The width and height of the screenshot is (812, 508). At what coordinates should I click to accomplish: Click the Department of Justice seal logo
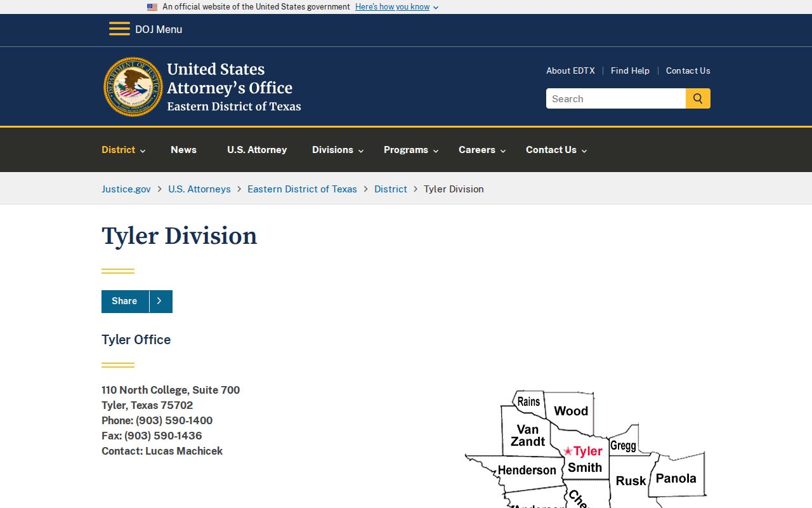(x=133, y=87)
